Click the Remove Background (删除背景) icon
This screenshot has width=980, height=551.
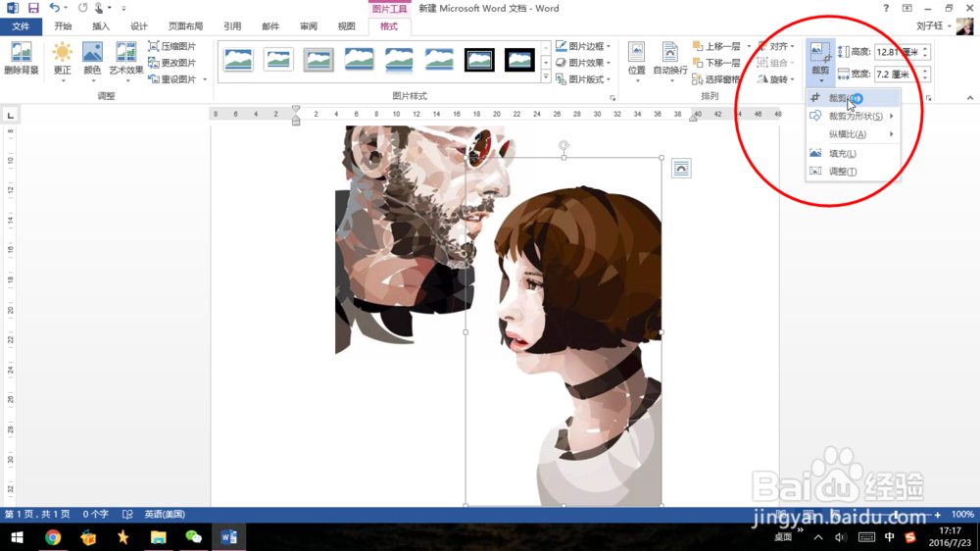point(22,58)
